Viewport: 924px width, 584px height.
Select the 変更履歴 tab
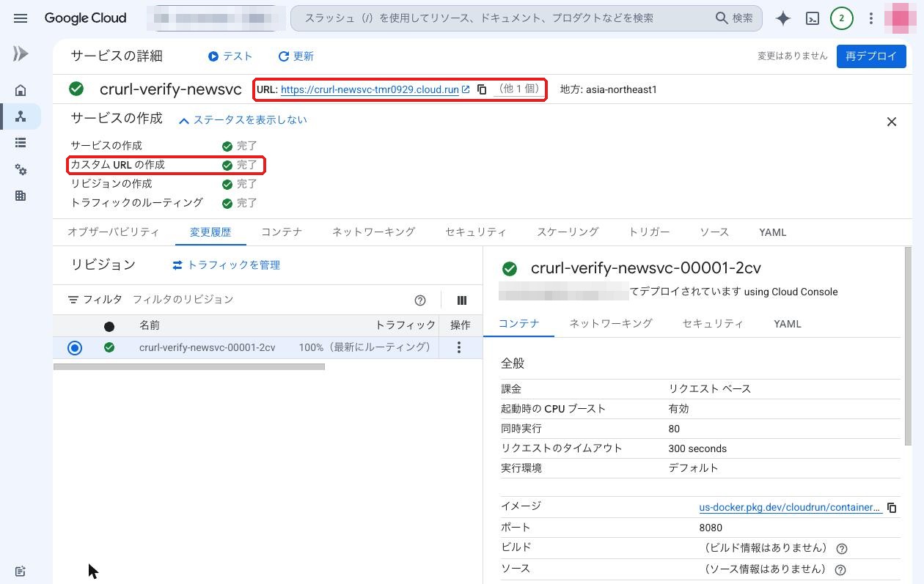[x=210, y=232]
